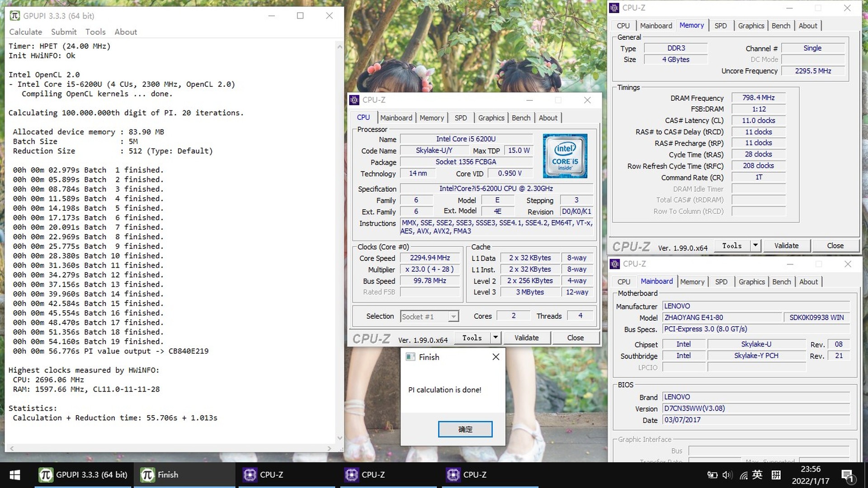Click CPU-Z icon in bottom-right window title bar
The height and width of the screenshot is (488, 868).
pos(615,264)
